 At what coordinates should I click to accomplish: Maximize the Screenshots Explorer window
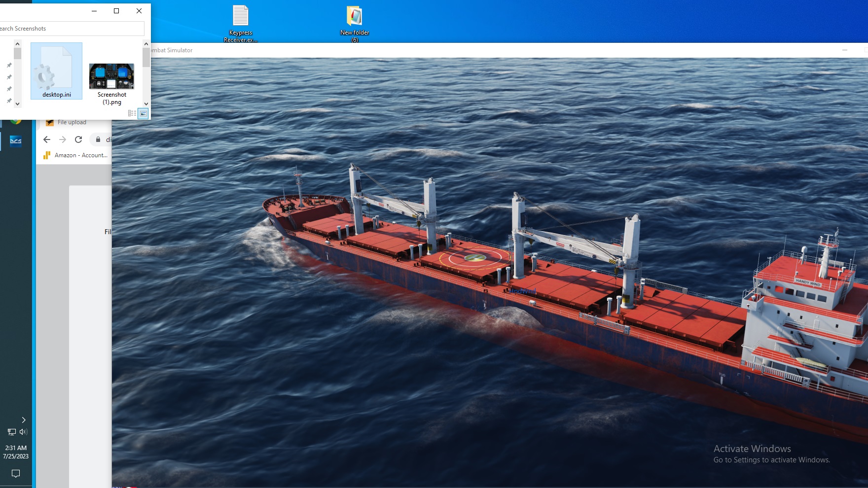(116, 11)
